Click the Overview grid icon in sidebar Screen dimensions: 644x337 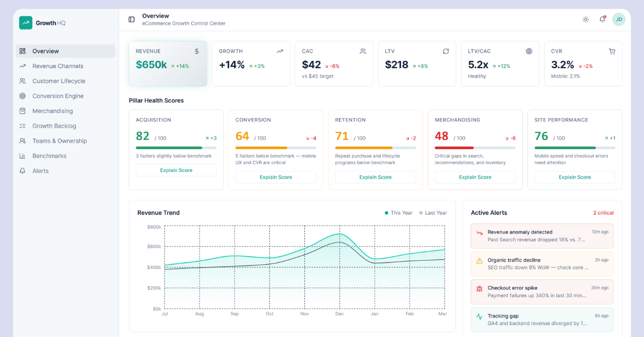23,51
